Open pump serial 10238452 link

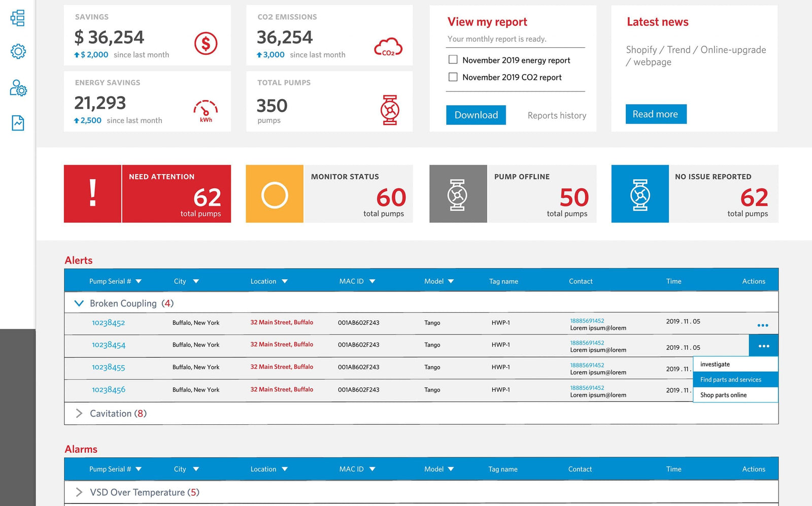(x=108, y=323)
